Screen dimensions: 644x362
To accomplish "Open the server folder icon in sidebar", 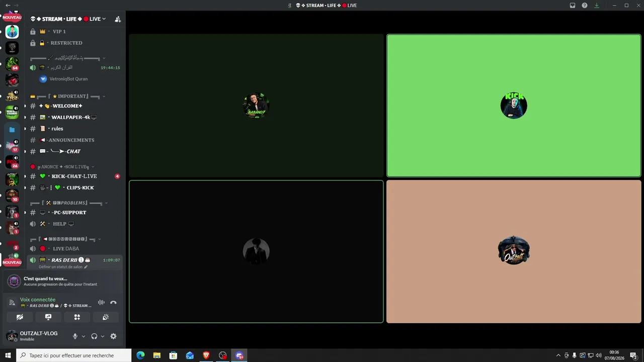I will [x=12, y=129].
